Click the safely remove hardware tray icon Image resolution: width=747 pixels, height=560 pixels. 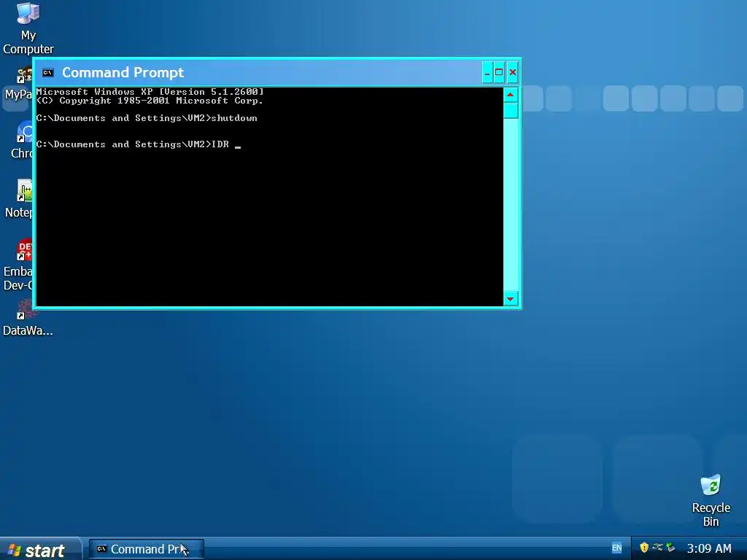[x=671, y=548]
